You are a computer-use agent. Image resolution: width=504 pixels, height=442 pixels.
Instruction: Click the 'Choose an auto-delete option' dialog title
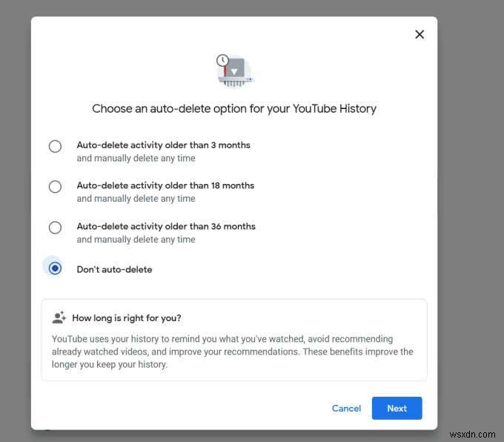click(x=234, y=109)
